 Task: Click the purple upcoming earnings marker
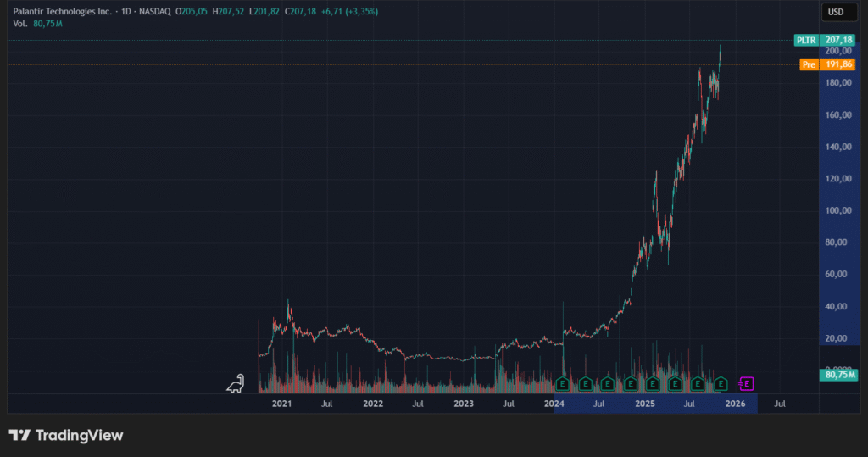pyautogui.click(x=747, y=384)
